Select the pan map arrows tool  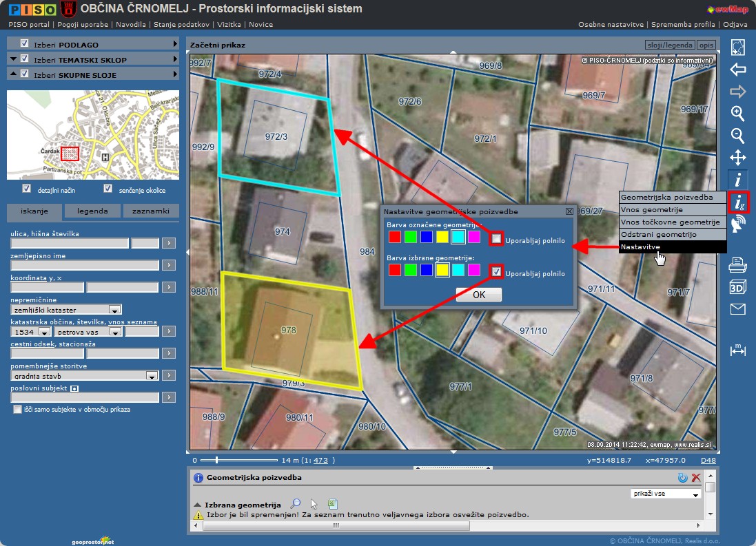click(x=737, y=158)
